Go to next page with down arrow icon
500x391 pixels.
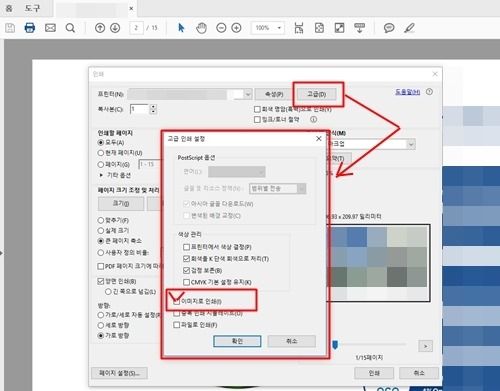pos(115,28)
